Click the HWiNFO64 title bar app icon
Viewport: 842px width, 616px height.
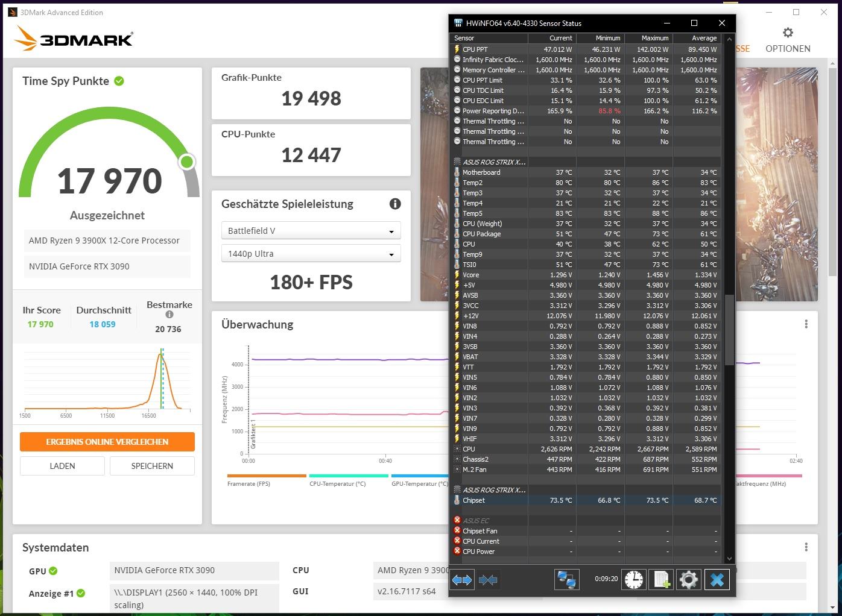click(x=458, y=23)
